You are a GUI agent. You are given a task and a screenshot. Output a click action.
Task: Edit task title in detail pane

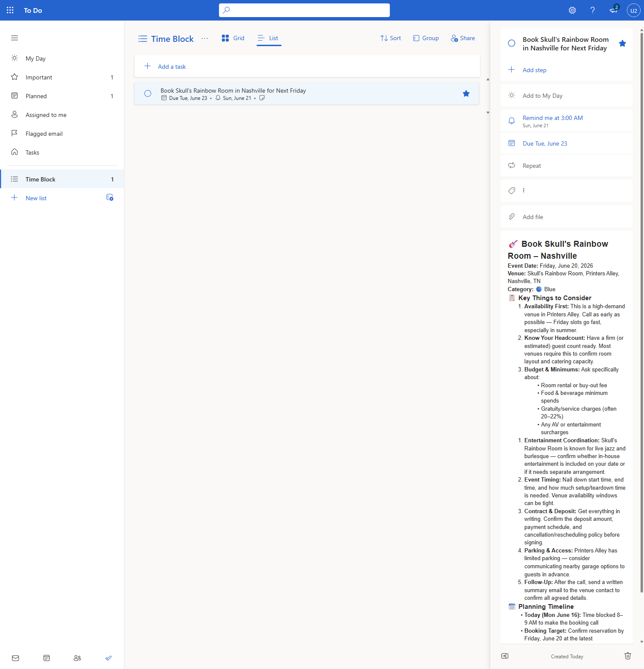tap(565, 44)
